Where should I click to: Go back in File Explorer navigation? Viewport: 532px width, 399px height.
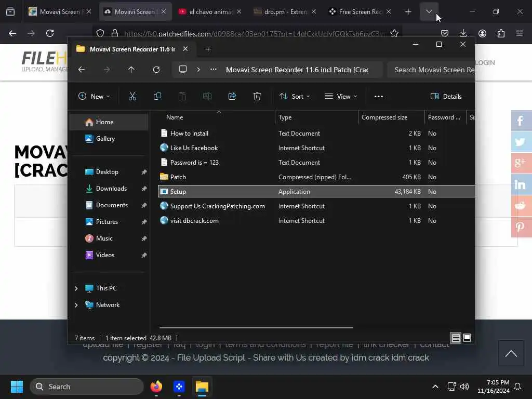tap(82, 70)
